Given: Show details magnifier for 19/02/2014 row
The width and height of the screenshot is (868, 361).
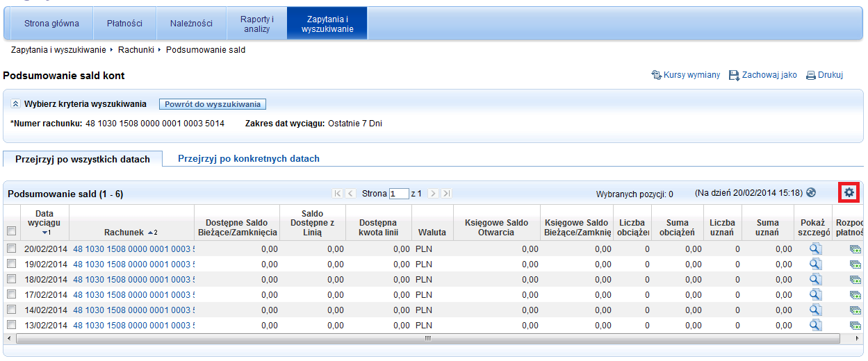Looking at the screenshot, I should pyautogui.click(x=816, y=264).
